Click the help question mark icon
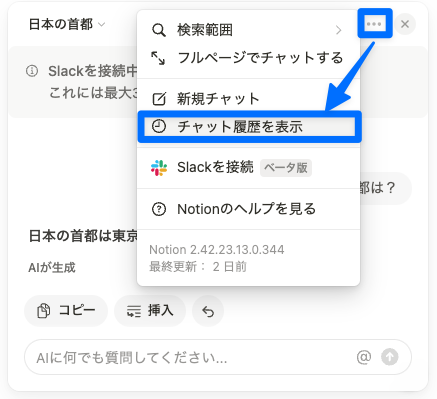The image size is (437, 399). pyautogui.click(x=159, y=209)
